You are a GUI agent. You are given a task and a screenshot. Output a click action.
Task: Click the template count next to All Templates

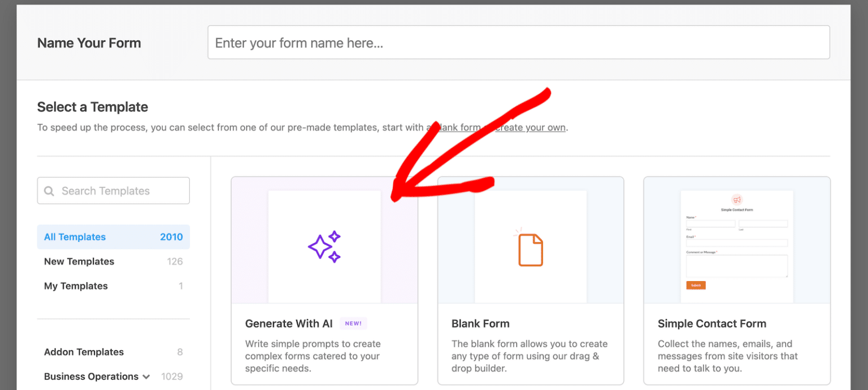(171, 236)
